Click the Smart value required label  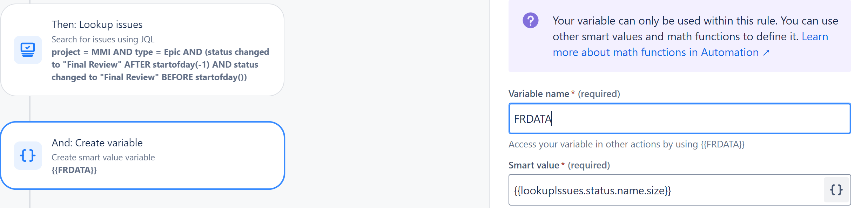point(559,165)
